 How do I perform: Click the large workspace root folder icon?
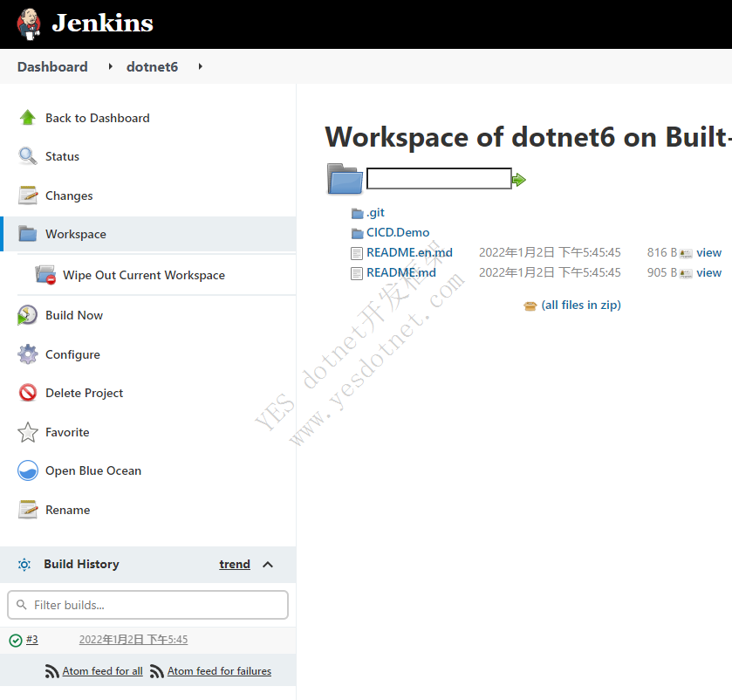[x=345, y=179]
